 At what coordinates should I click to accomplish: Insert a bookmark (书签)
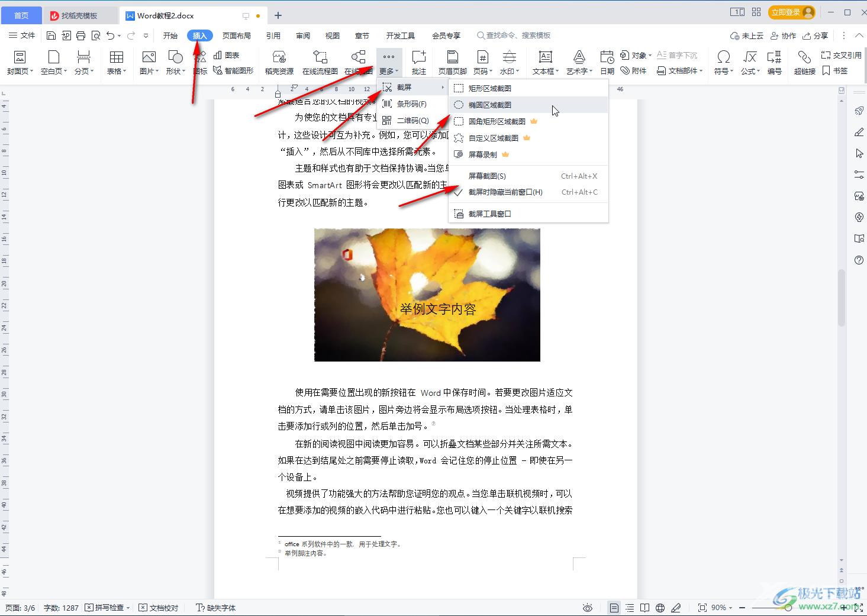click(835, 70)
